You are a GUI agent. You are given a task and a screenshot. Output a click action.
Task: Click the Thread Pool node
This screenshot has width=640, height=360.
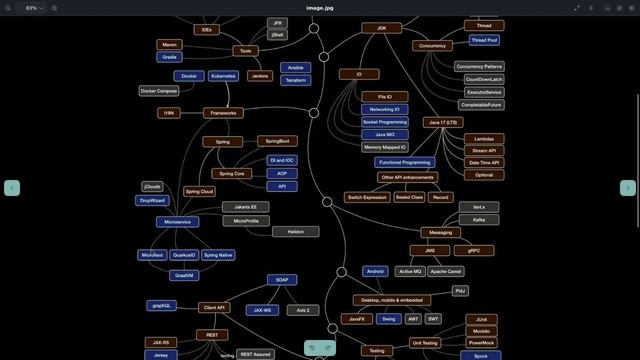click(484, 40)
